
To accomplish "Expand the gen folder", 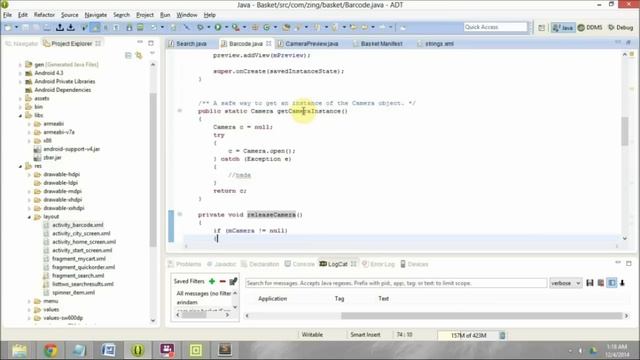I will pyautogui.click(x=20, y=64).
